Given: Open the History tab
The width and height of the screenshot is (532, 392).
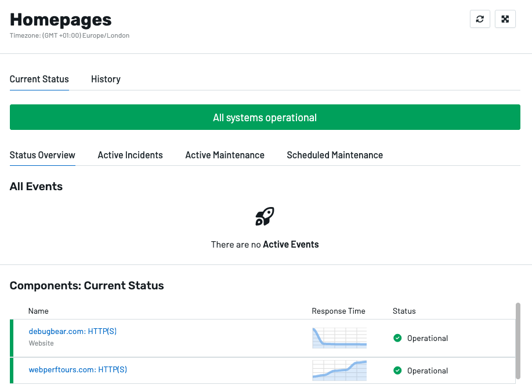Looking at the screenshot, I should pyautogui.click(x=106, y=79).
